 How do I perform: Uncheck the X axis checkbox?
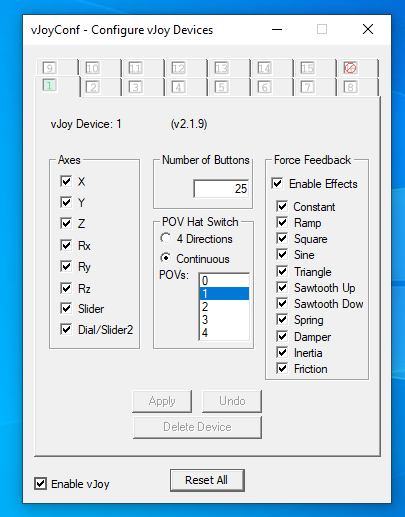click(66, 181)
